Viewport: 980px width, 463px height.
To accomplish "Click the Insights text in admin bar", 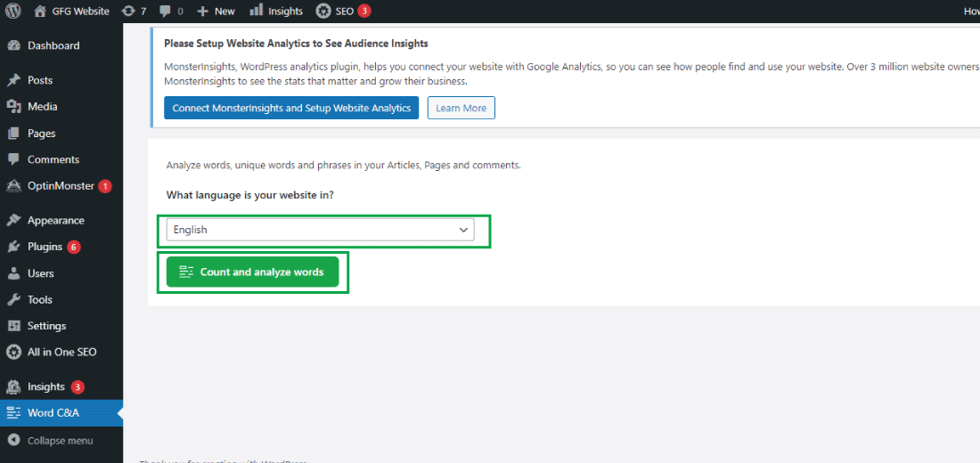I will (286, 12).
